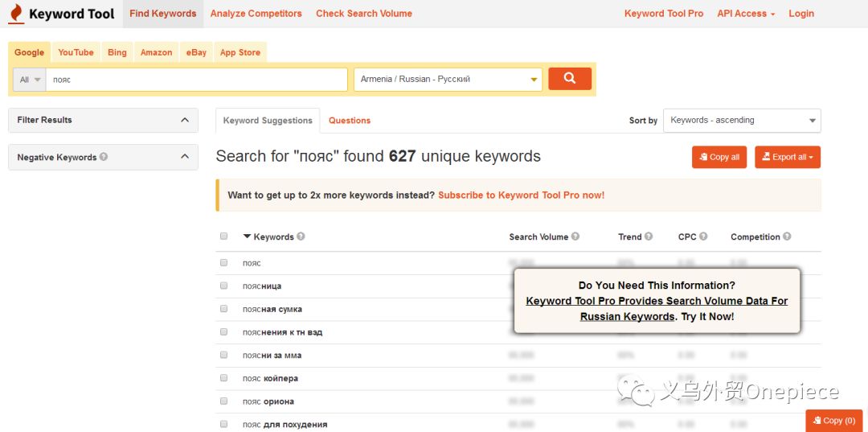Viewport: 868px width, 432px height.
Task: Check the box for keyword пояс
Action: (x=223, y=262)
